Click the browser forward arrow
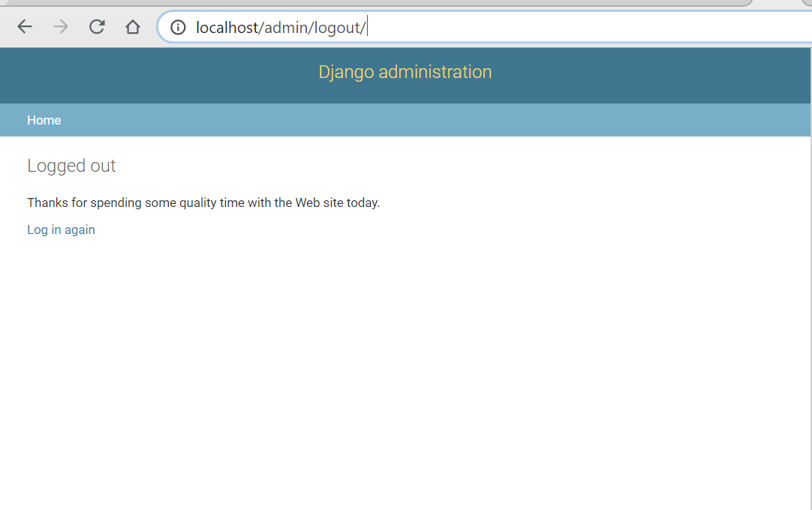The height and width of the screenshot is (510, 812). click(x=61, y=26)
